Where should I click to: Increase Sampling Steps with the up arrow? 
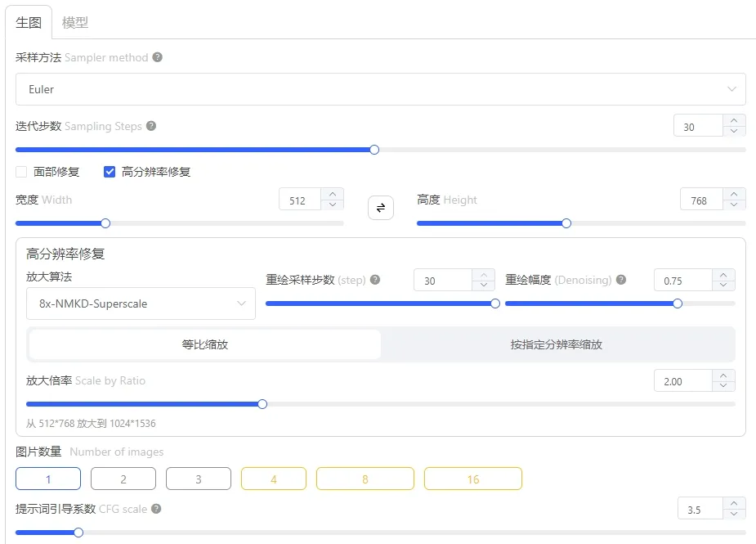pyautogui.click(x=734, y=121)
